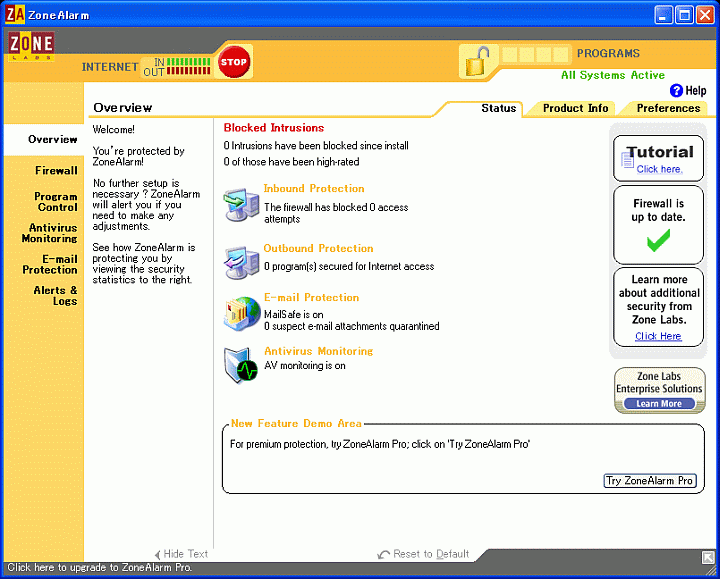Viewport: 720px width, 579px height.
Task: Collapse the description with Hide Text
Action: click(x=185, y=554)
